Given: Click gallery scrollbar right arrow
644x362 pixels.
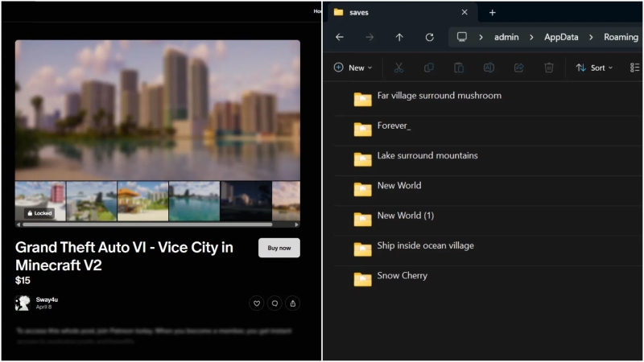Looking at the screenshot, I should coord(296,224).
